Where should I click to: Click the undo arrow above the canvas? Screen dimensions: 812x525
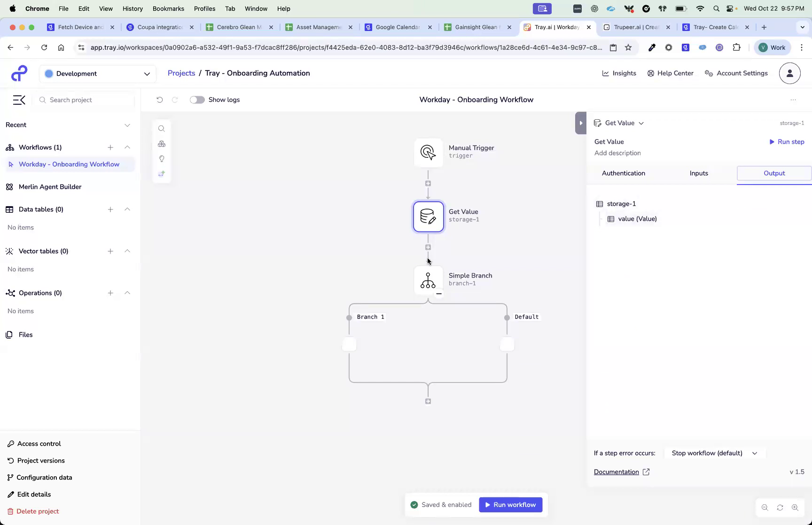(x=160, y=100)
